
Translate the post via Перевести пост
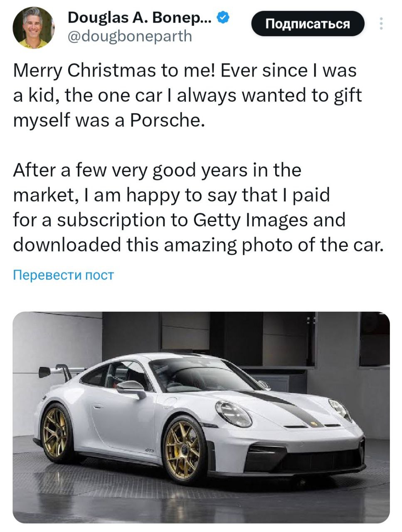[x=63, y=275]
